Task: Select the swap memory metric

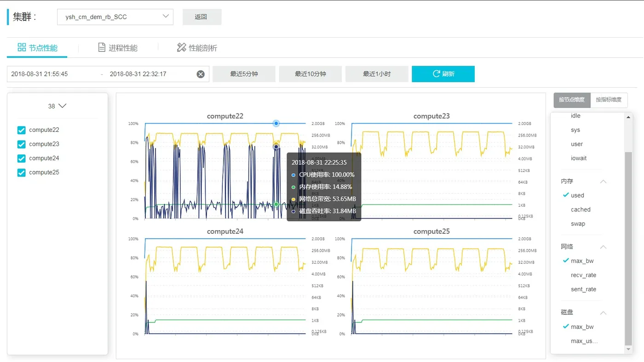Action: [x=578, y=224]
